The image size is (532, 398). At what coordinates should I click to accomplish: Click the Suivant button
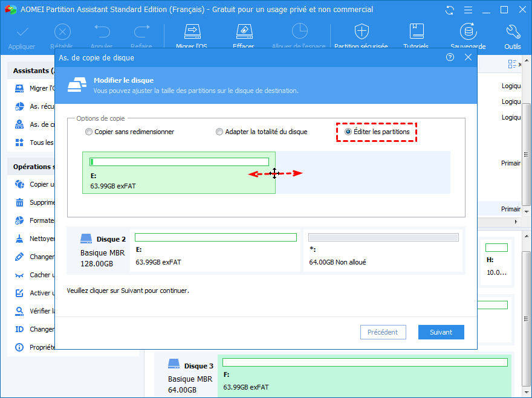click(441, 332)
